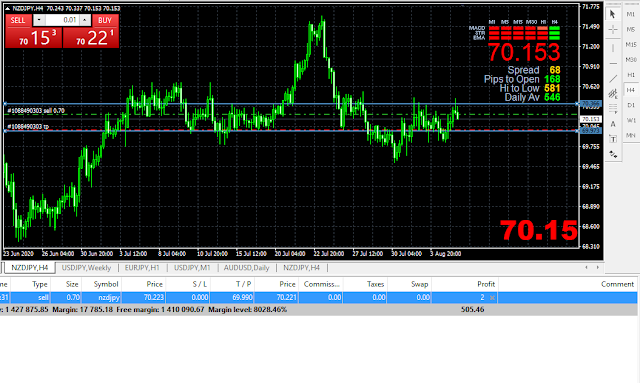
Task: Sort trades by Taxes column header
Action: (x=365, y=284)
